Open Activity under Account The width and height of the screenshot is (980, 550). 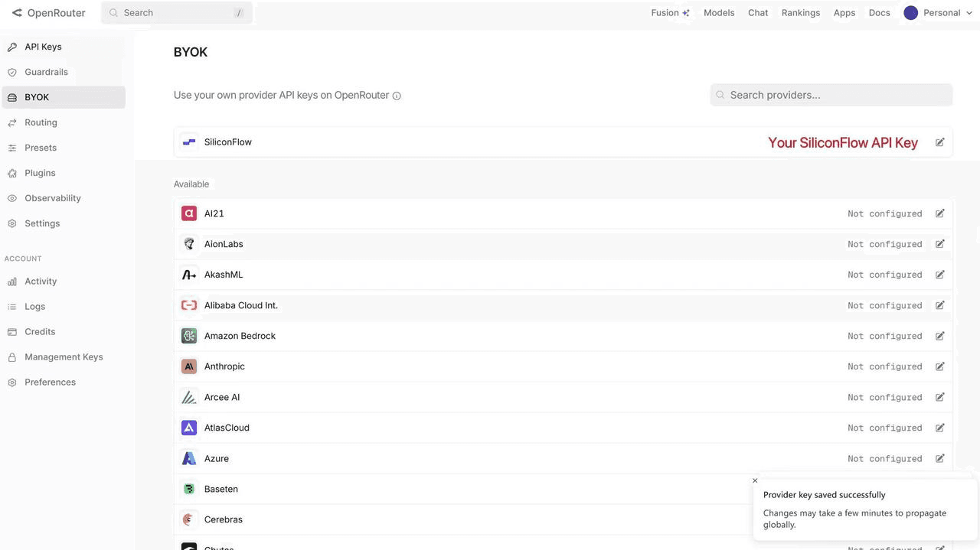click(63, 282)
